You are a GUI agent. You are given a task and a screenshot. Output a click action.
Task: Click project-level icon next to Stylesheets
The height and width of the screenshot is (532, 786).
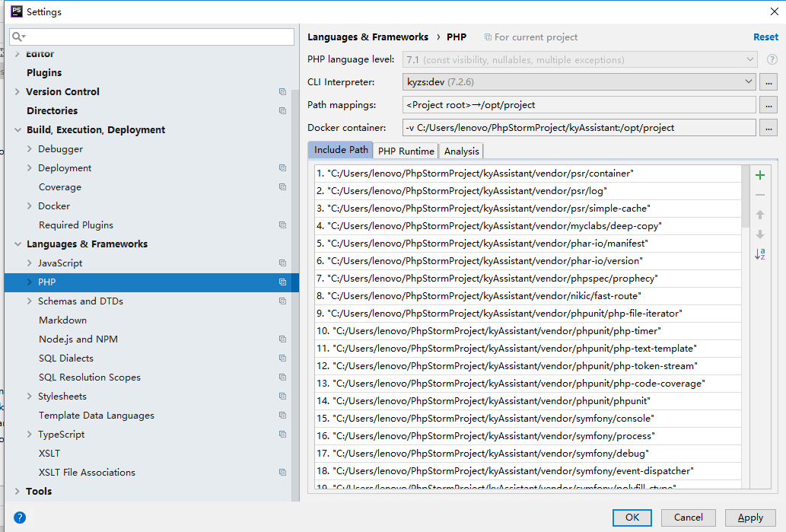283,396
